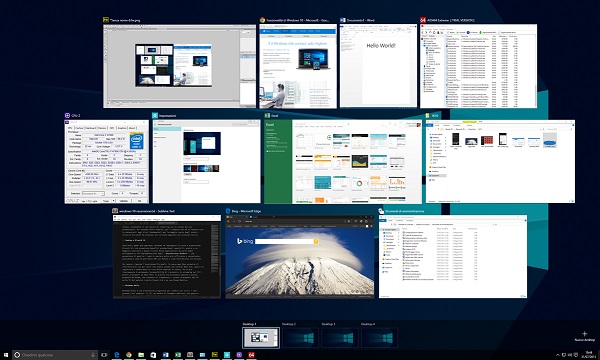Select the Desktop 4 virtual desktop
The height and width of the screenshot is (360, 600).
(380, 338)
